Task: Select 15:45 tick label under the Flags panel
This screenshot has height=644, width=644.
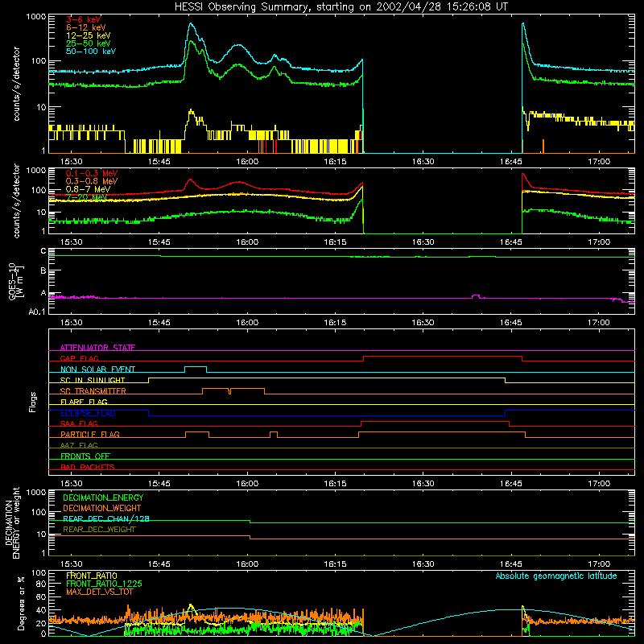Action: 159,484
